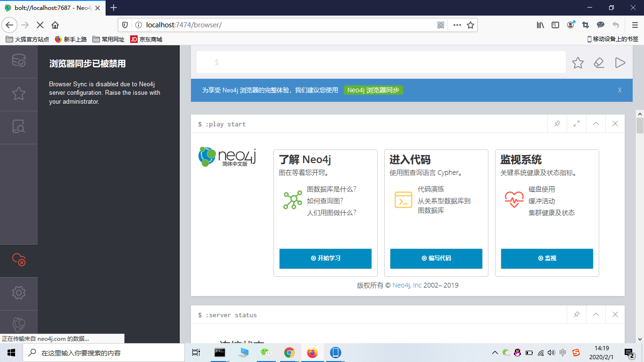The width and height of the screenshot is (644, 362).
Task: Bookmark this page with star
Action: (471, 25)
